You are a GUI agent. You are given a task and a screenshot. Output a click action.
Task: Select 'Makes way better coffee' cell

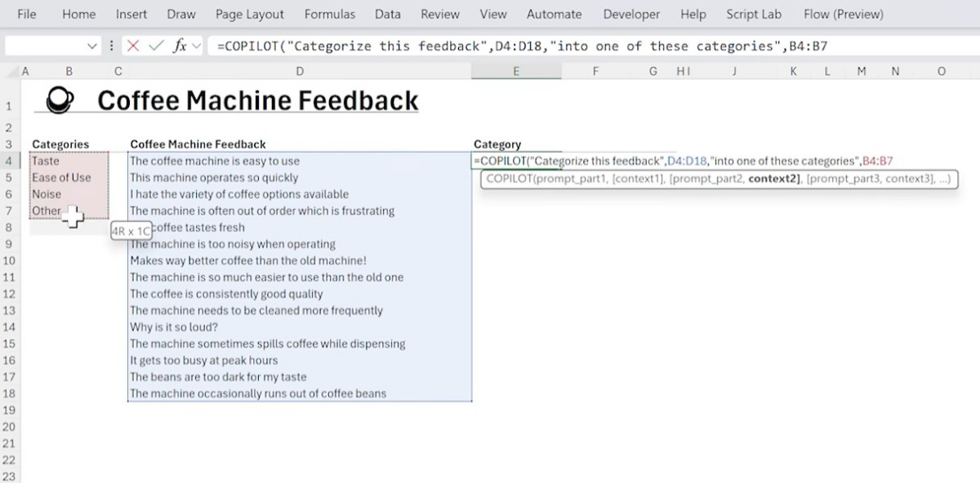pyautogui.click(x=300, y=260)
